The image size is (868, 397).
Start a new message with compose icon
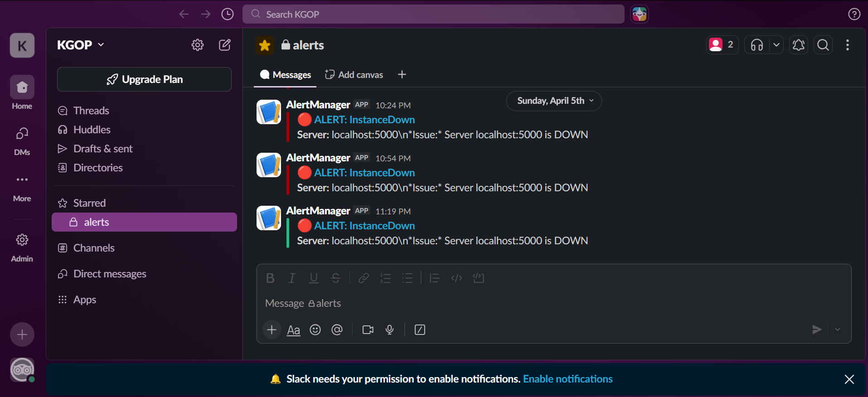(x=225, y=45)
